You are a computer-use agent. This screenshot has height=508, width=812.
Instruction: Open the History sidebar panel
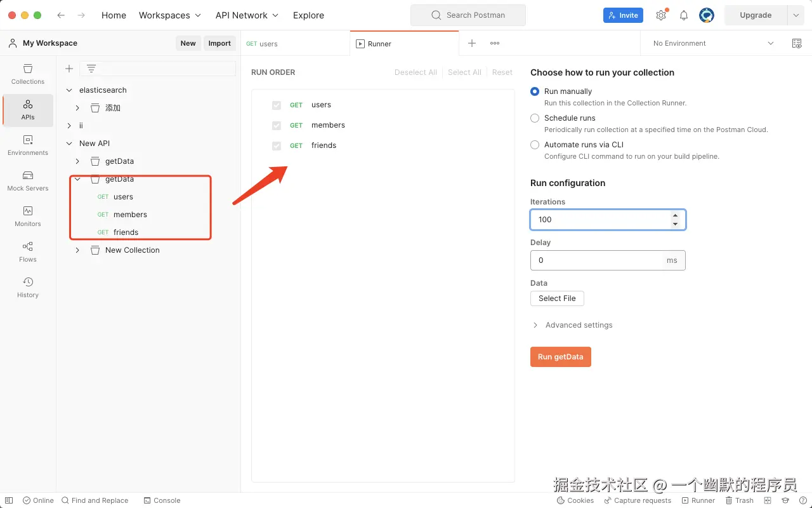click(x=28, y=288)
